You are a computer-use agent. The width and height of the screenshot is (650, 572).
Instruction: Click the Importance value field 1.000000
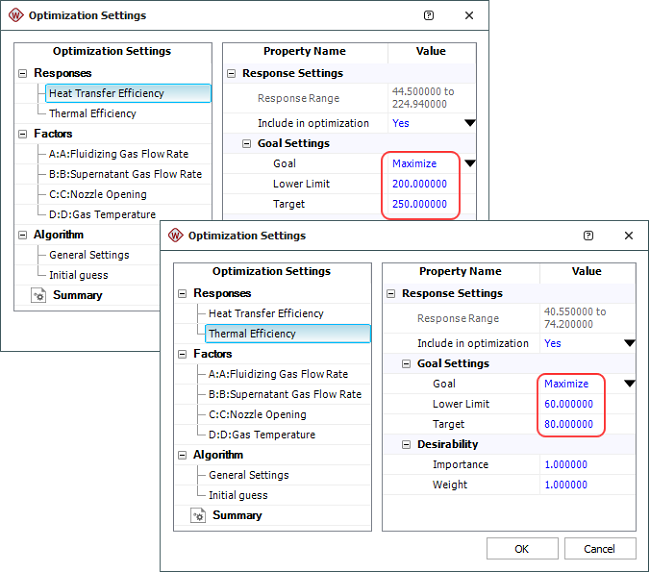(x=566, y=465)
